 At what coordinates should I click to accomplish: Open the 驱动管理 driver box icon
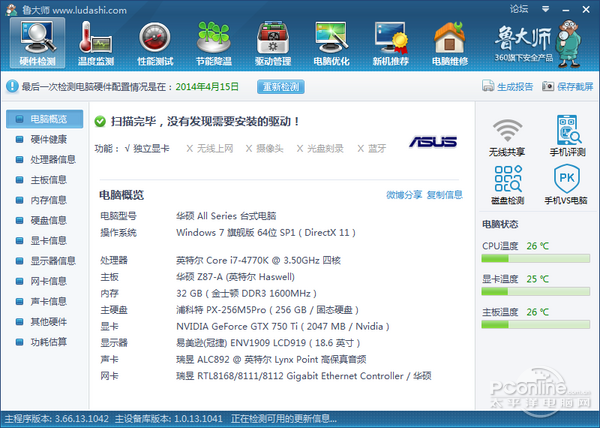[273, 43]
